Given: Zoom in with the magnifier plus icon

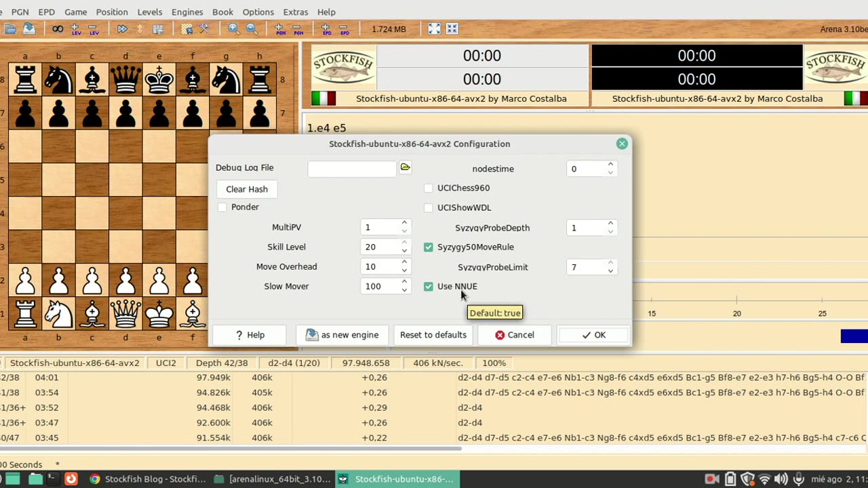Looking at the screenshot, I should pyautogui.click(x=233, y=29).
